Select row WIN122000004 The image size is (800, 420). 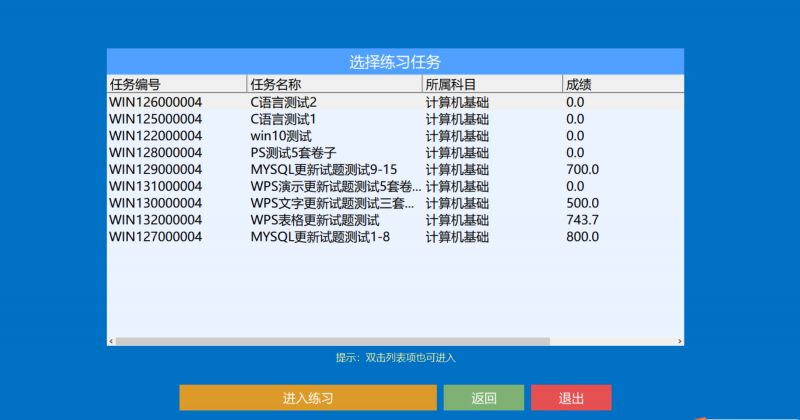pos(395,136)
